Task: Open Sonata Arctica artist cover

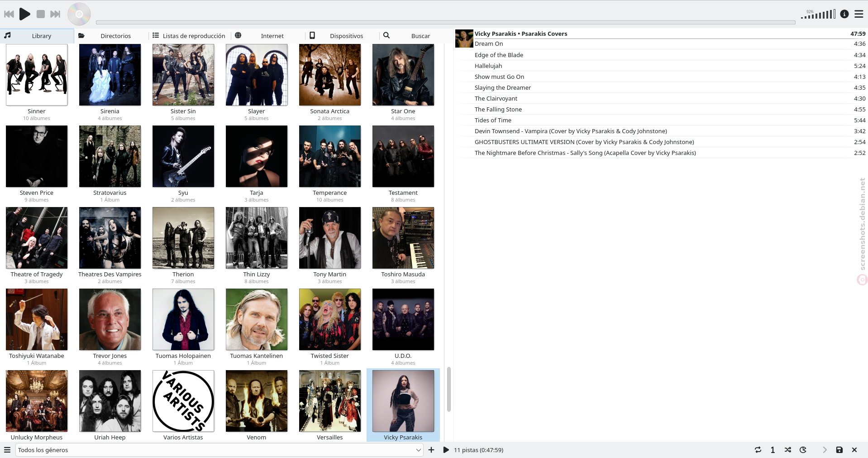Action: pos(330,75)
